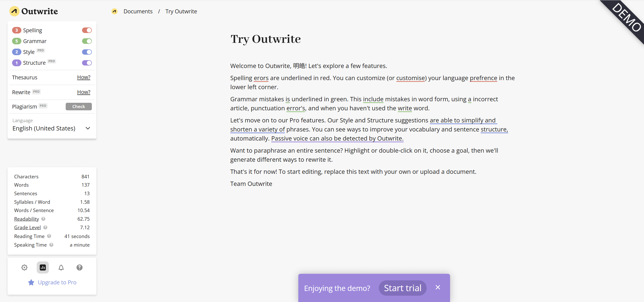Disable the Spelling toggle
This screenshot has height=302, width=644.
click(x=87, y=30)
